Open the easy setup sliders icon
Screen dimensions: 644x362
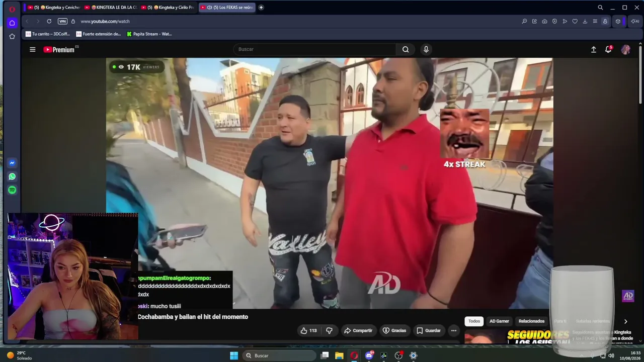click(595, 21)
